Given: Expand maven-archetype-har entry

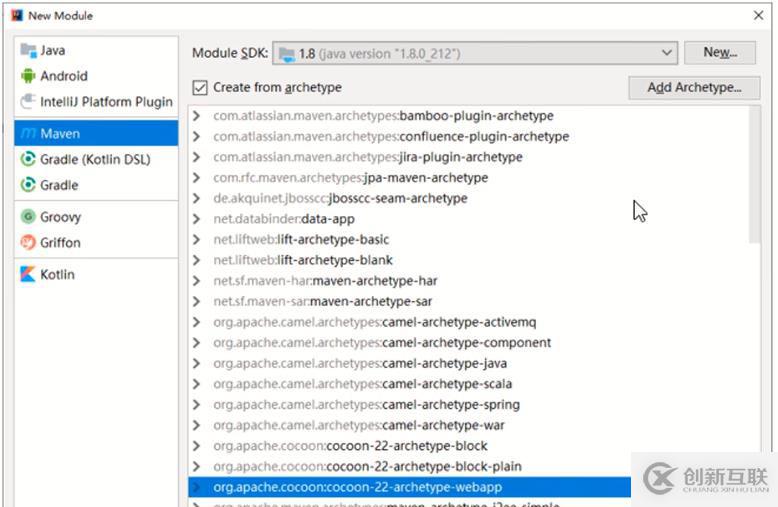Looking at the screenshot, I should click(x=197, y=281).
